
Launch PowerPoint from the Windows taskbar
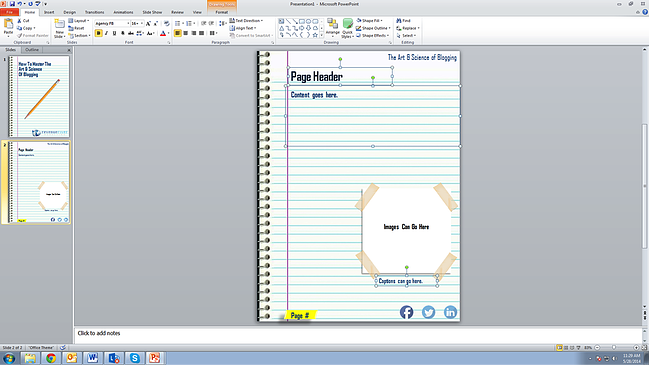[154, 358]
